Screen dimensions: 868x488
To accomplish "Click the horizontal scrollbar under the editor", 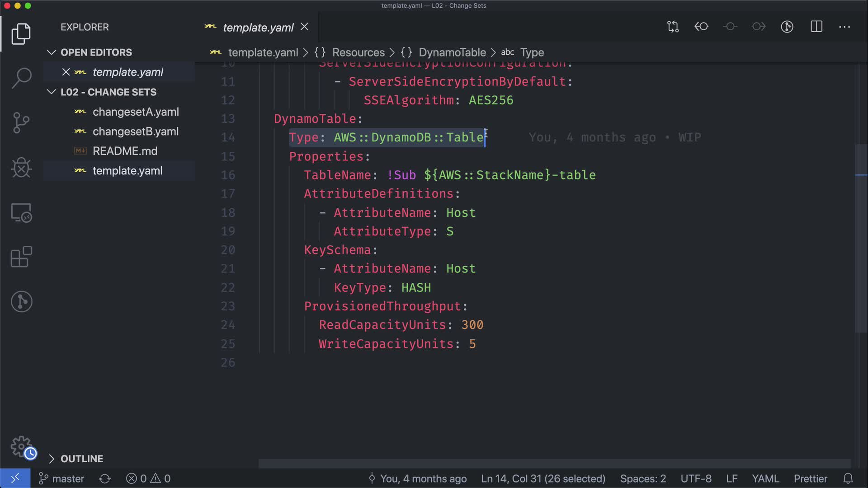I will (x=554, y=464).
